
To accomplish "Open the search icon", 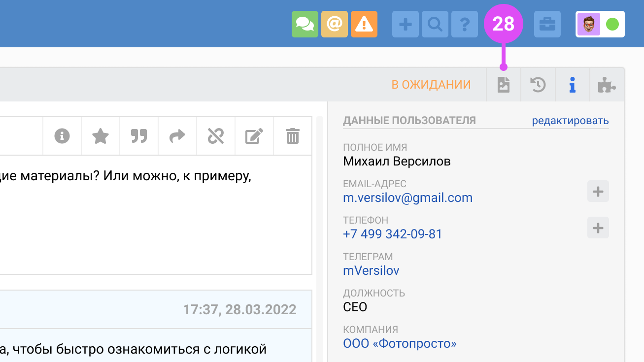I will (435, 24).
